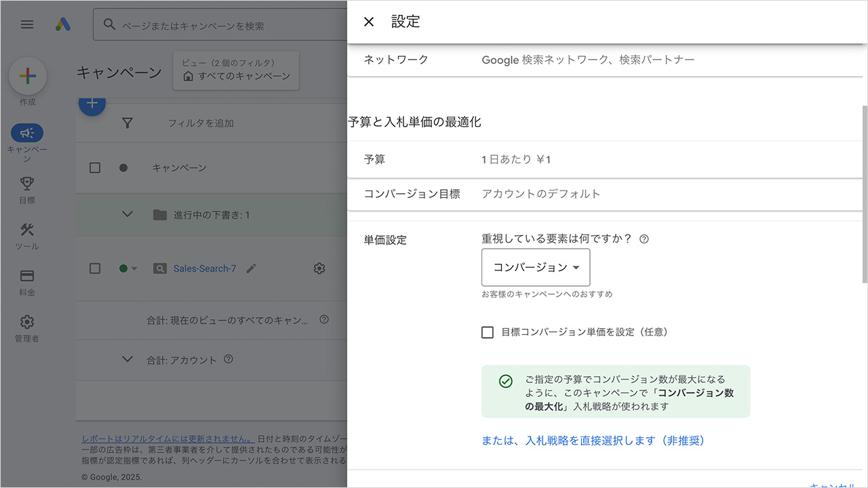Screen dimensions: 868x488
Task: Select the キャンペーン sidebar icon
Action: click(x=27, y=133)
